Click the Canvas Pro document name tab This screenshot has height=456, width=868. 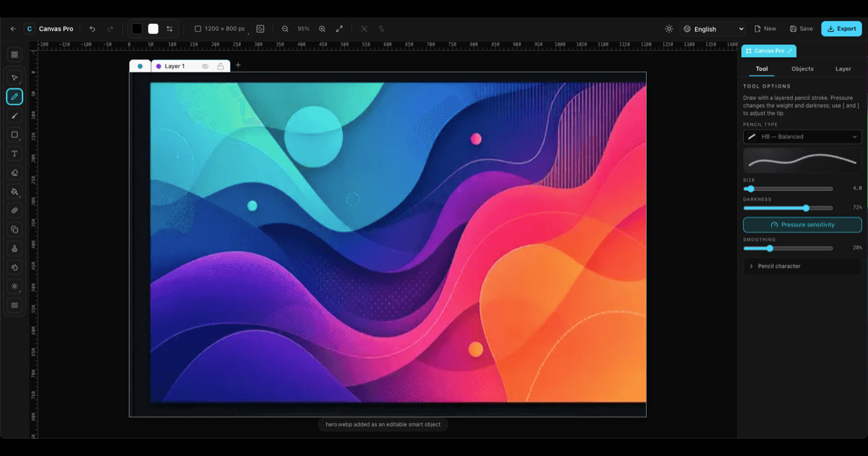point(768,51)
